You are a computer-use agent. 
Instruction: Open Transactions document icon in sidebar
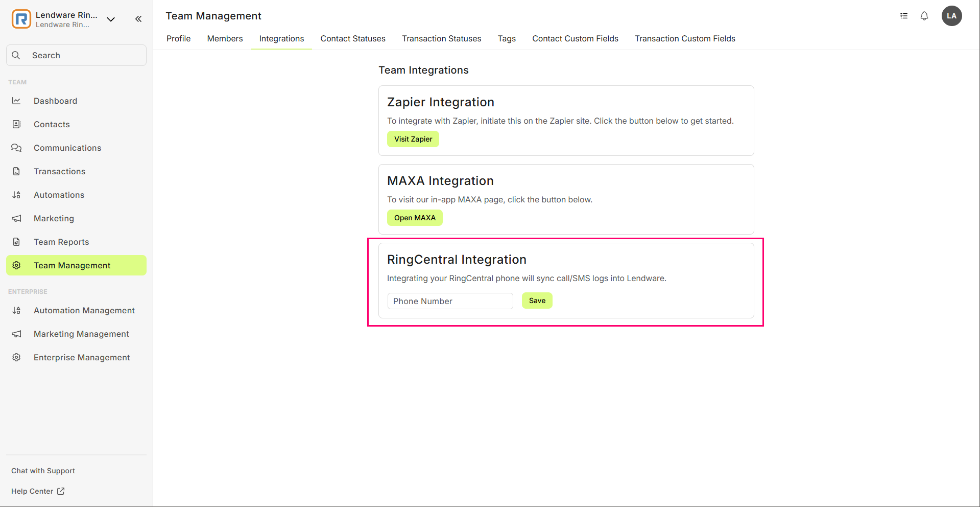click(16, 171)
